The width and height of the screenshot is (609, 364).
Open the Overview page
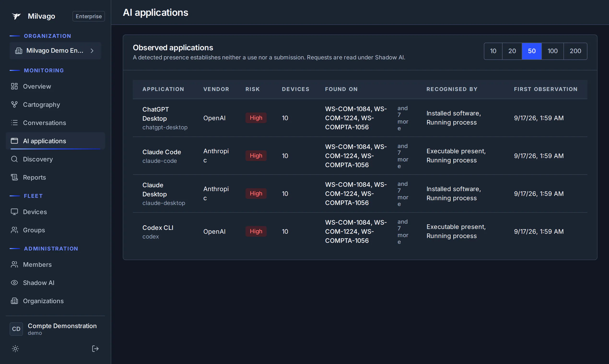click(x=55, y=86)
